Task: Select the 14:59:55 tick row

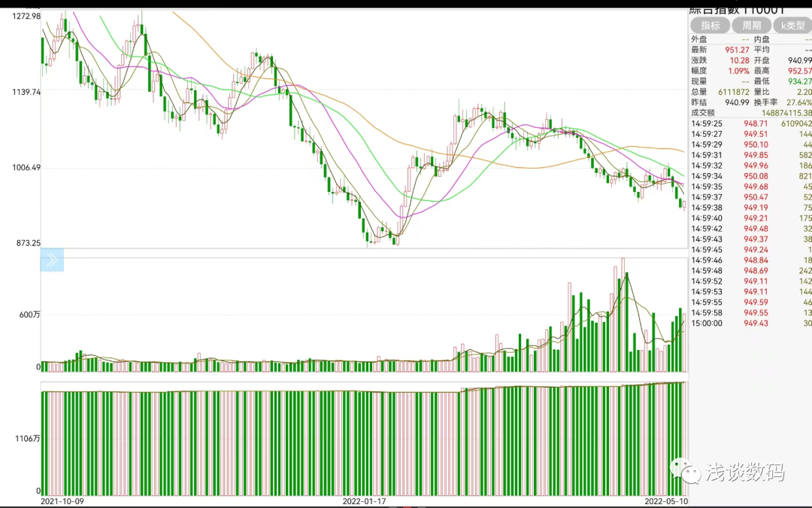Action: pyautogui.click(x=751, y=303)
